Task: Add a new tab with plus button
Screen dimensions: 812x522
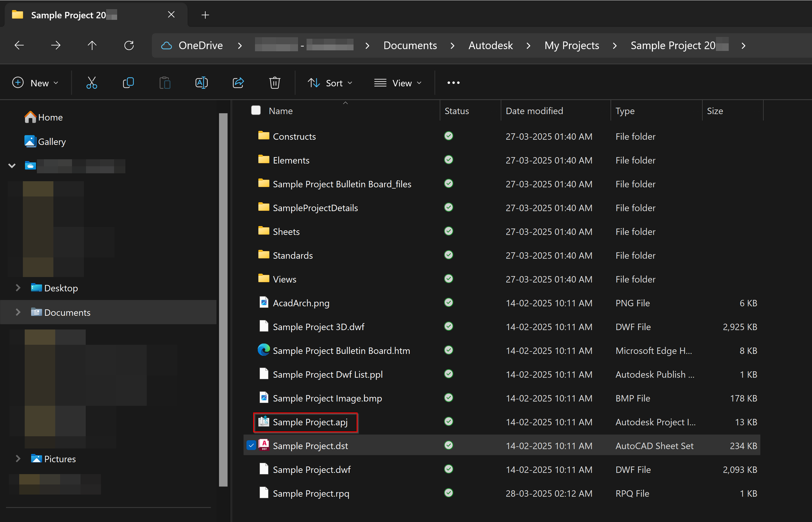Action: click(205, 15)
